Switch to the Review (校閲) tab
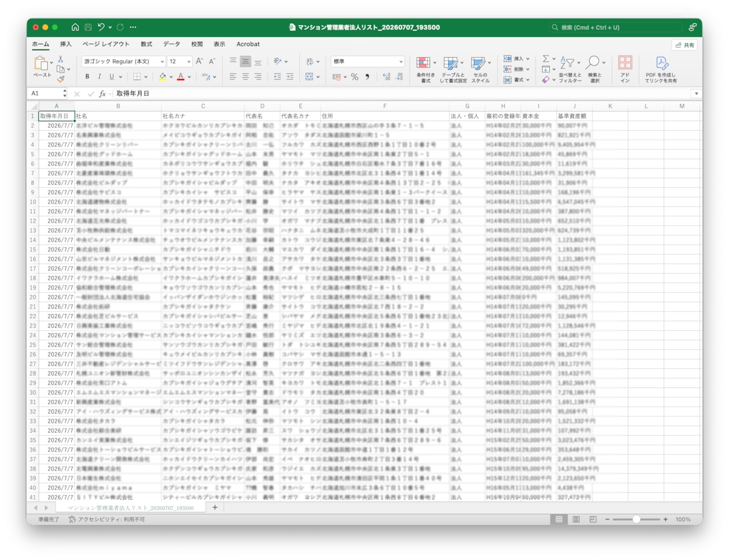Viewport: 729px width, 560px height. (x=197, y=44)
